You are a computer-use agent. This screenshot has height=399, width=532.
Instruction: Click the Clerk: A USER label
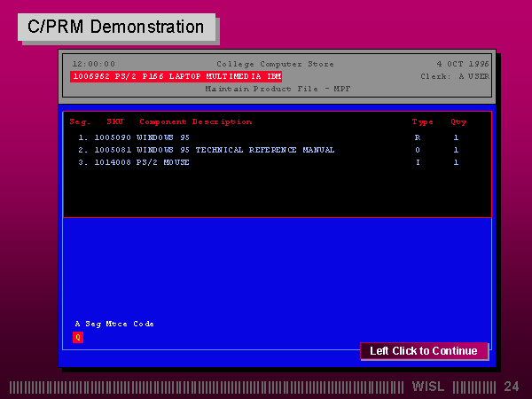[x=454, y=76]
